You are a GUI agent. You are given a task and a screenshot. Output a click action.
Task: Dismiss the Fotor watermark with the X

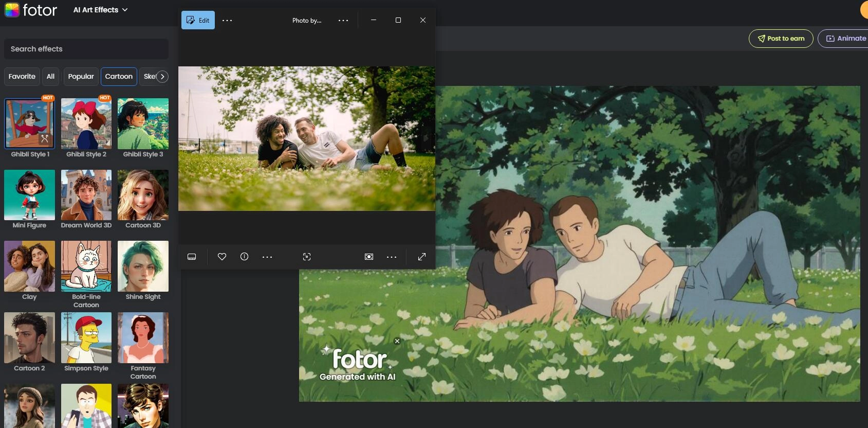pos(397,341)
